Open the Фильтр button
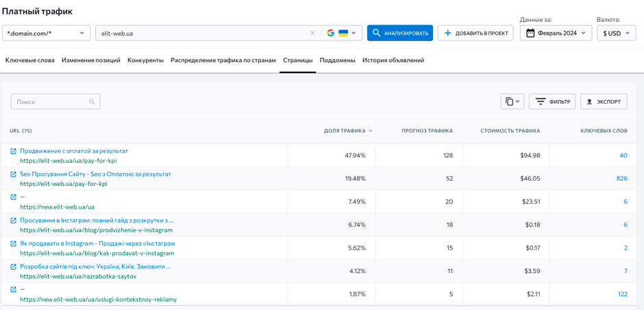The width and height of the screenshot is (644, 310). tap(552, 102)
